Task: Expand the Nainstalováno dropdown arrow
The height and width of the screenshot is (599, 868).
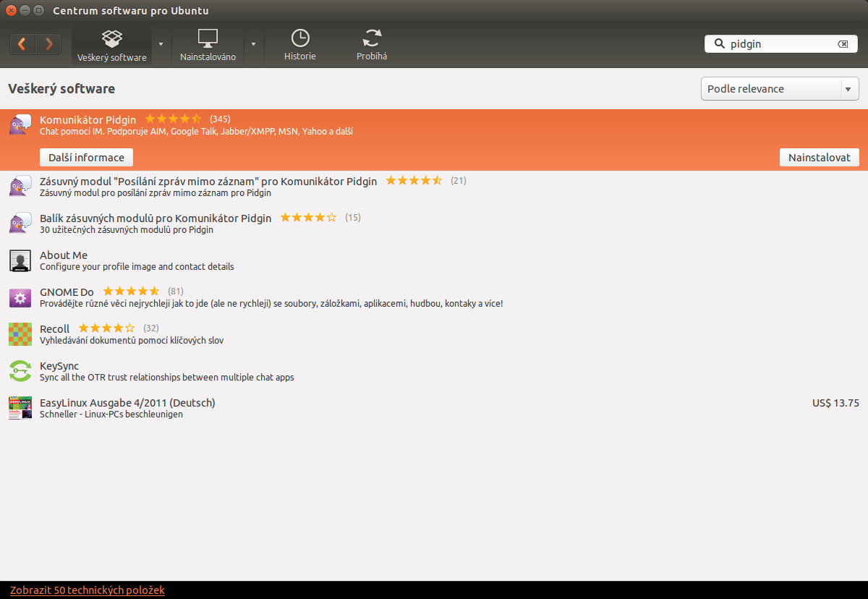Action: click(253, 44)
